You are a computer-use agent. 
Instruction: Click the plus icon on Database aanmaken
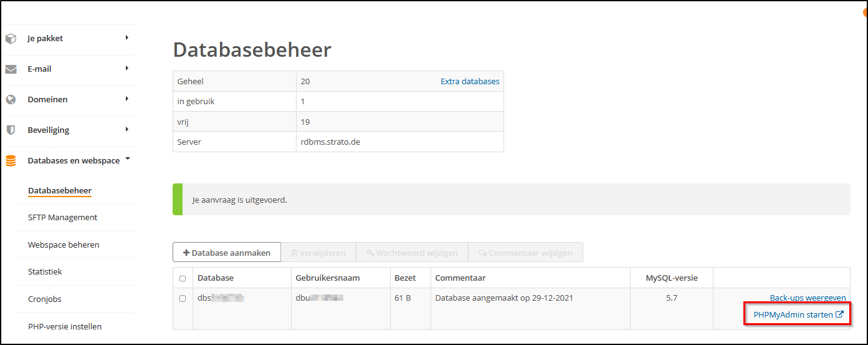coord(186,253)
